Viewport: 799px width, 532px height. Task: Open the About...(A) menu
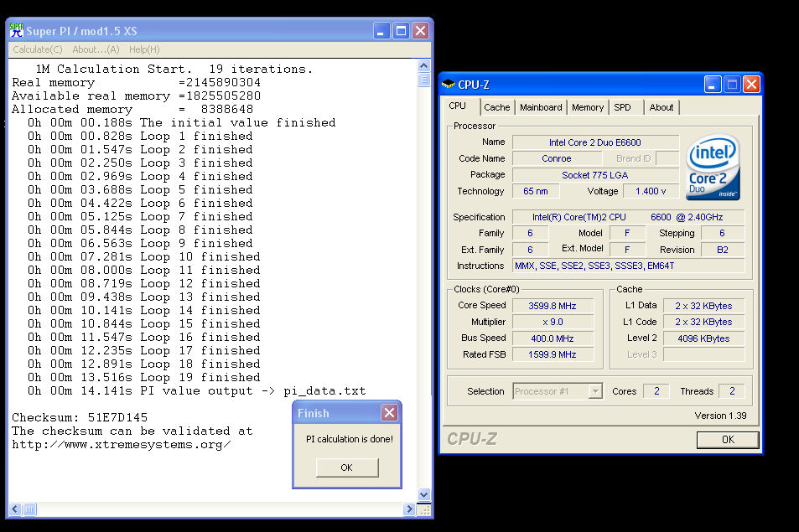pos(96,49)
